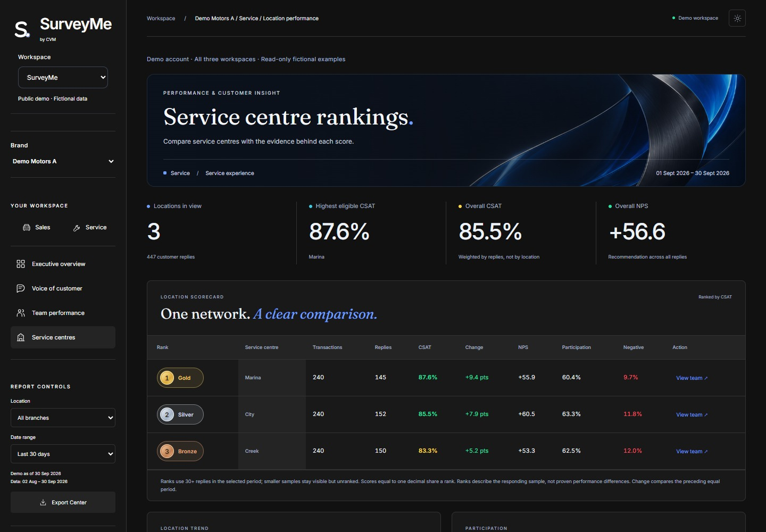Switch to the Service workspace tab

tap(90, 228)
